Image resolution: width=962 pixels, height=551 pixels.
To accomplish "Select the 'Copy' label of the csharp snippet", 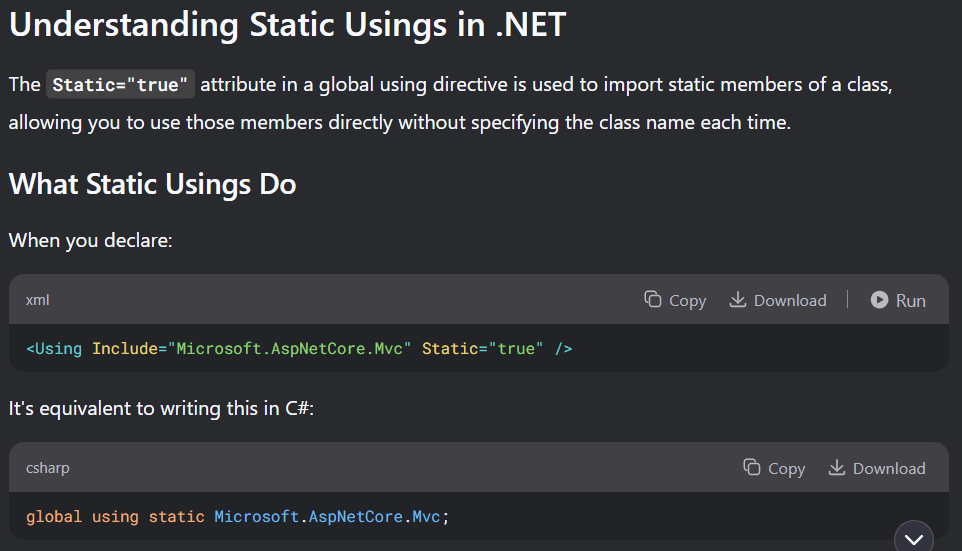I will (787, 469).
